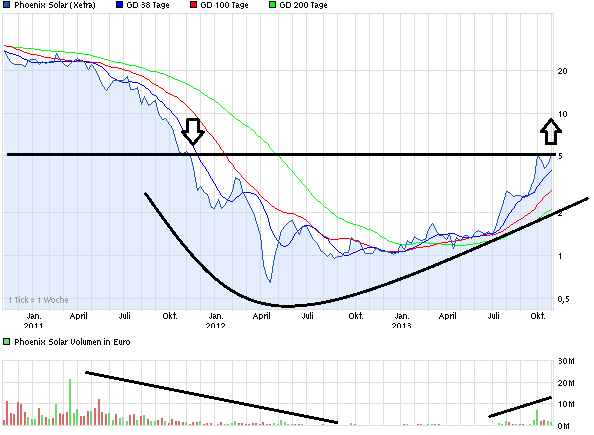Click the volume axis value 20M
594x435 pixels.
click(x=566, y=383)
